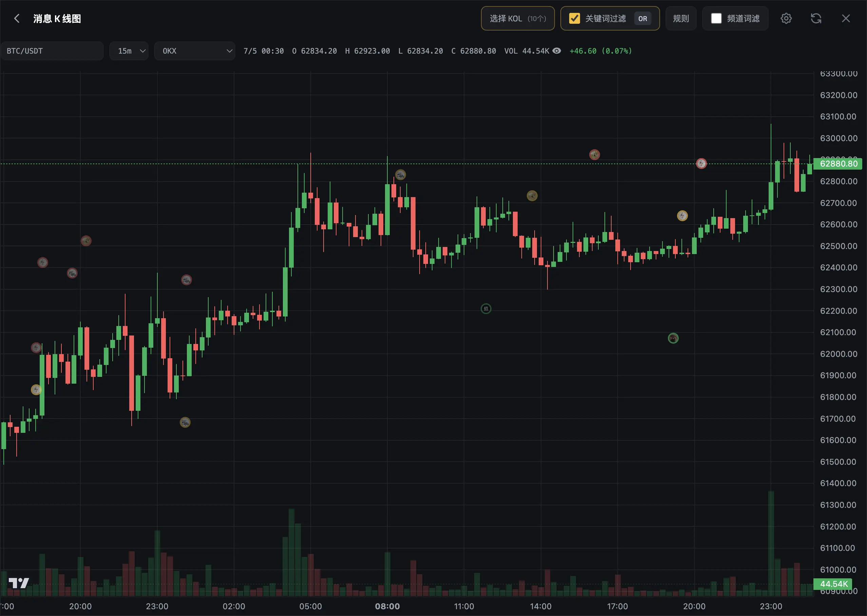This screenshot has width=867, height=616.
Task: Click the high value H 62923.00
Action: coord(367,51)
